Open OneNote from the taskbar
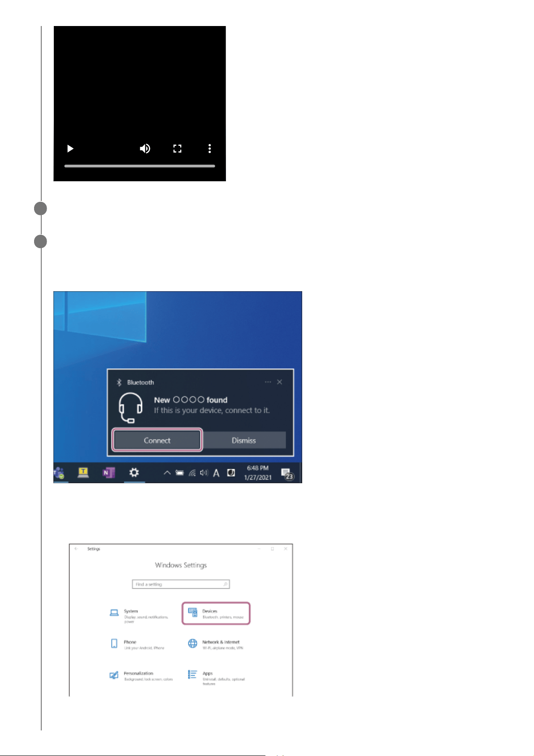 pyautogui.click(x=109, y=473)
